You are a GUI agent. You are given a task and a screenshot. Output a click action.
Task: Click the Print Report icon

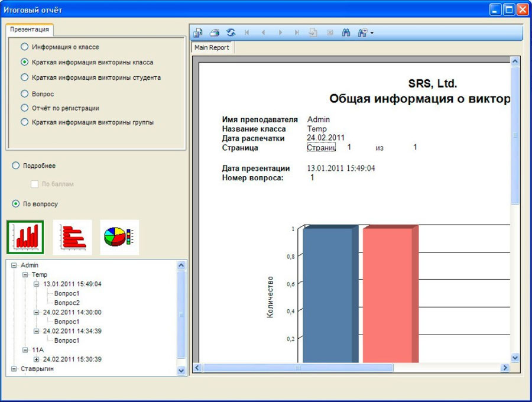click(x=215, y=33)
